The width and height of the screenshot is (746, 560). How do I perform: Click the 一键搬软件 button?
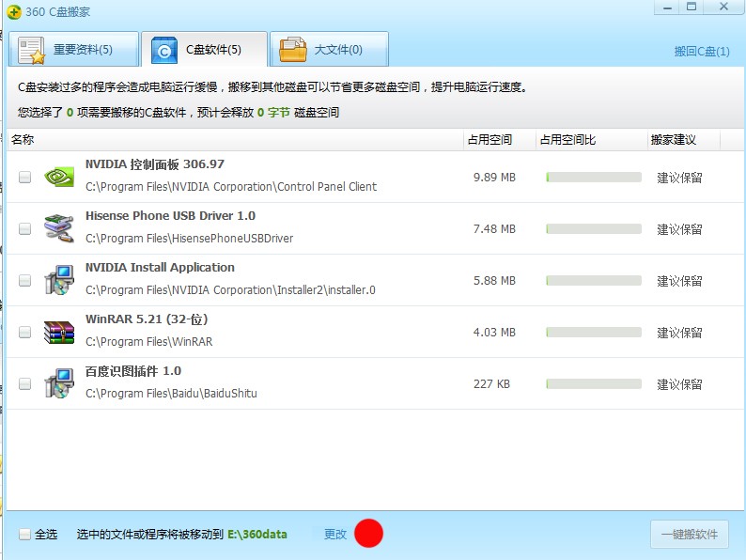point(690,535)
